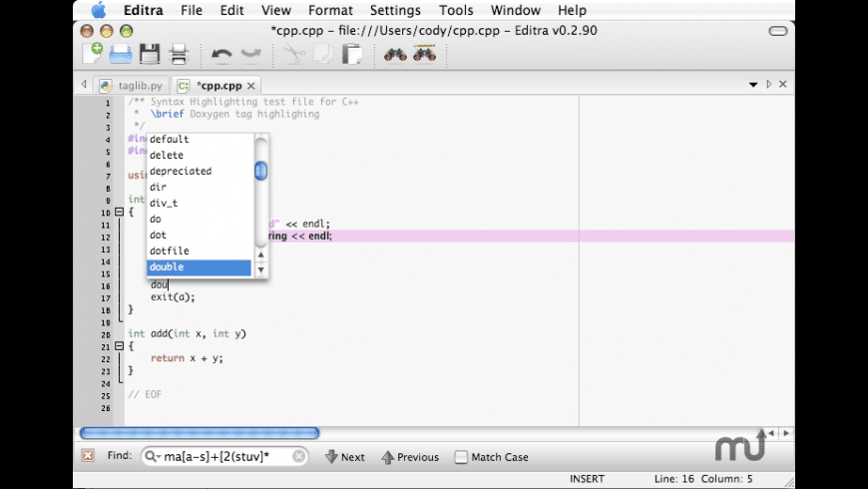
Task: Undo the last edit
Action: click(221, 54)
